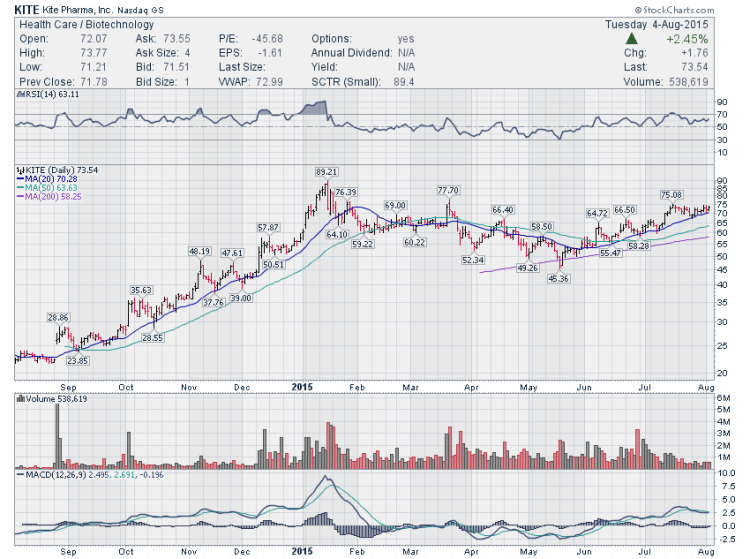
Task: Click the MA(200) 58.25 legend entry
Action: (x=49, y=197)
